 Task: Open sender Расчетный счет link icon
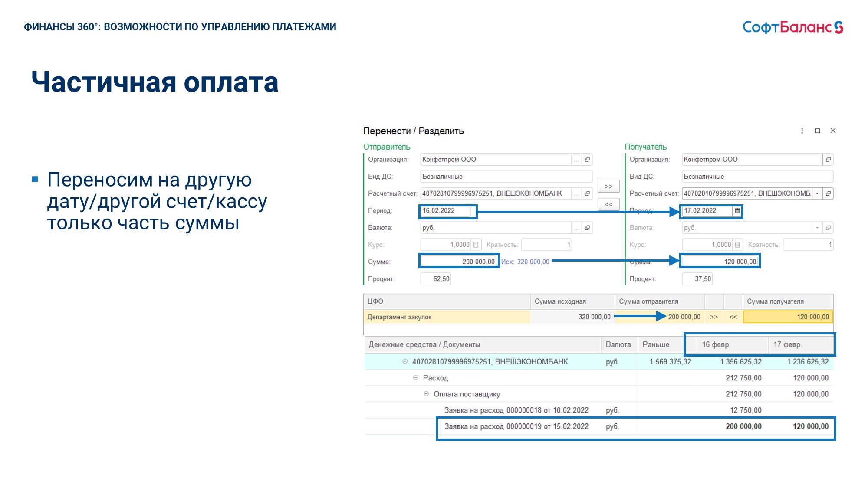[587, 193]
